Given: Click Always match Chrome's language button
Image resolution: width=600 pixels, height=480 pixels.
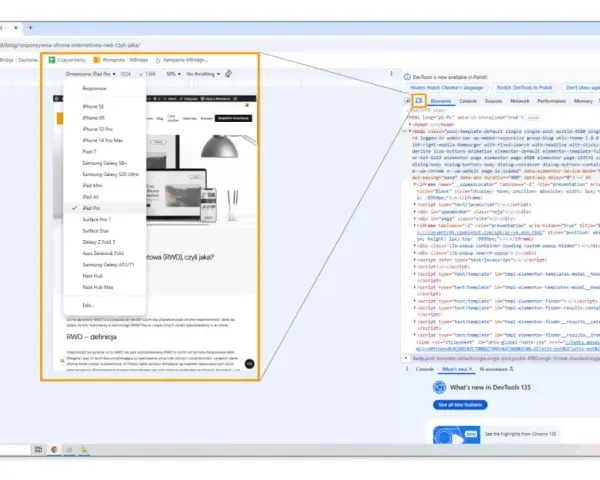Looking at the screenshot, I should (x=446, y=88).
